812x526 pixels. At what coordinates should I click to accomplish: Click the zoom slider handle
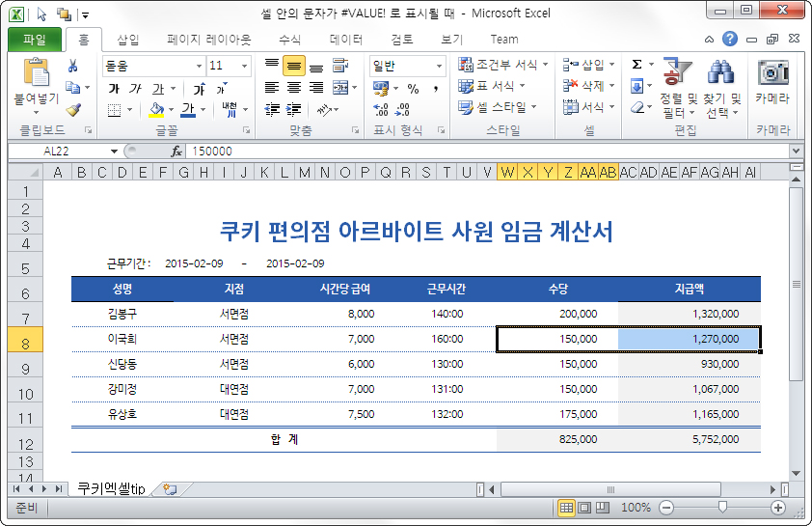722,508
